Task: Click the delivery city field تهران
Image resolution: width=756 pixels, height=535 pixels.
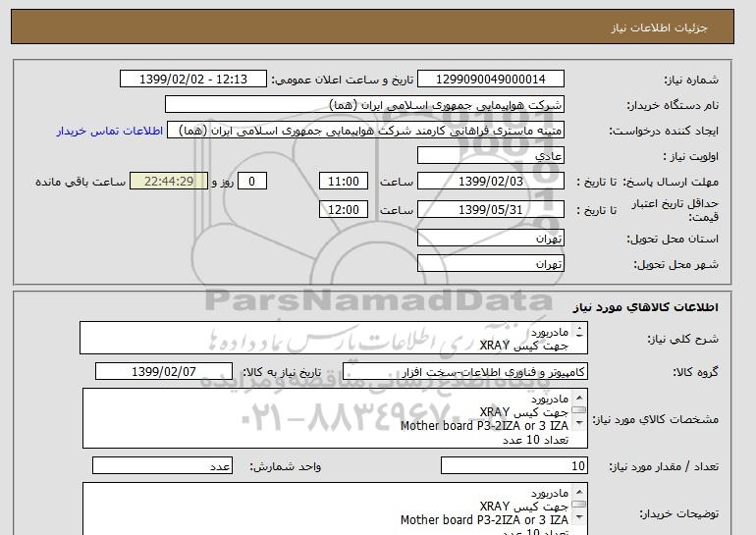Action: pos(490,264)
